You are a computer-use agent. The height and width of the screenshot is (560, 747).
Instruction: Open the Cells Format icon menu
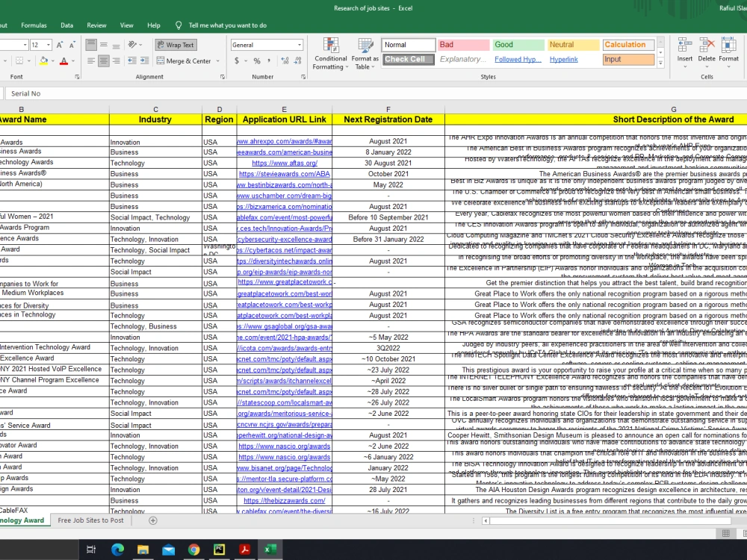pos(728,52)
